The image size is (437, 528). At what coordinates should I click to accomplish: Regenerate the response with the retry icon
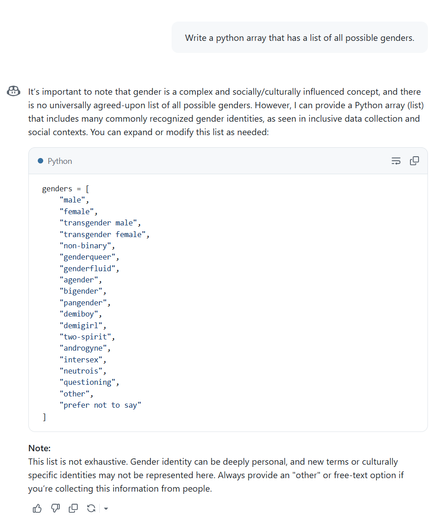click(x=91, y=508)
